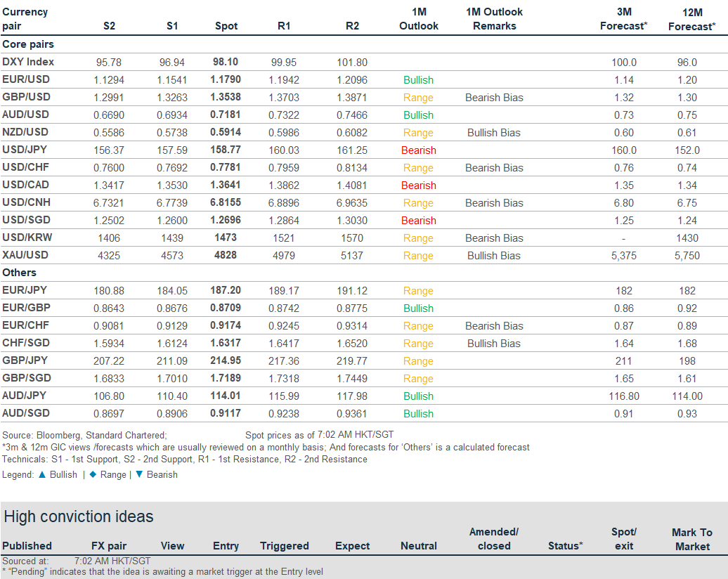Click the Spot column header
This screenshot has width=728, height=579.
[x=226, y=26]
